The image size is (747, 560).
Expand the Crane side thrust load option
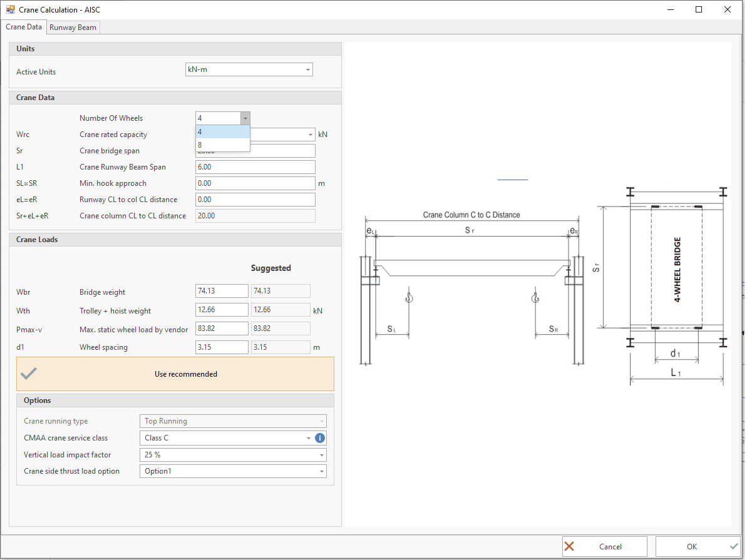pyautogui.click(x=322, y=471)
